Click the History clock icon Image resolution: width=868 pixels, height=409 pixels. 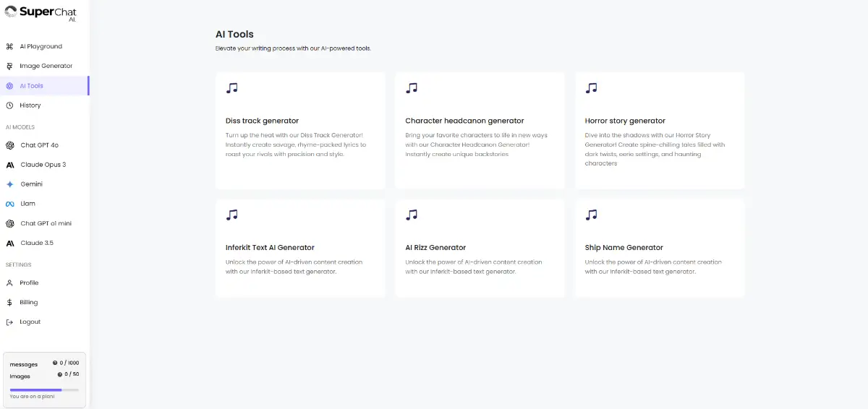click(9, 106)
